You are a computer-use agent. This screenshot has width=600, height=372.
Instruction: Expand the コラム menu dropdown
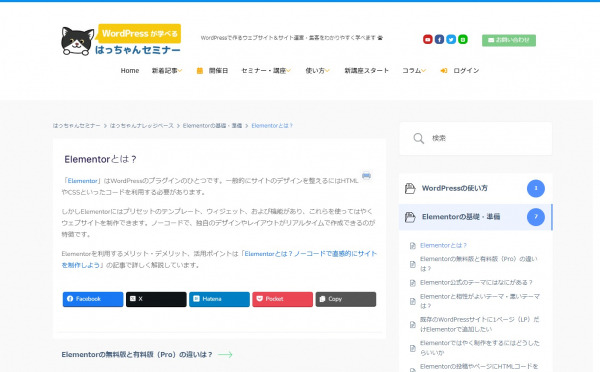(x=414, y=70)
